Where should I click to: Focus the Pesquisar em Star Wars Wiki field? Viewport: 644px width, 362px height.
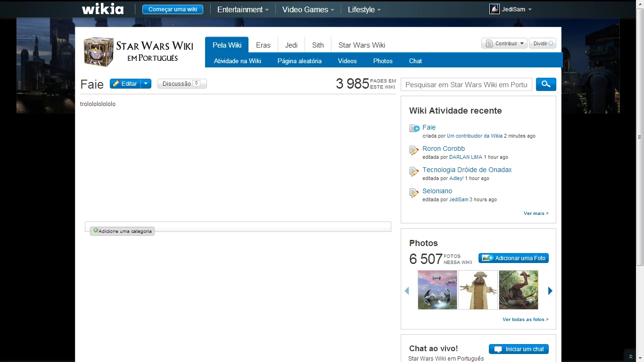[x=466, y=84]
